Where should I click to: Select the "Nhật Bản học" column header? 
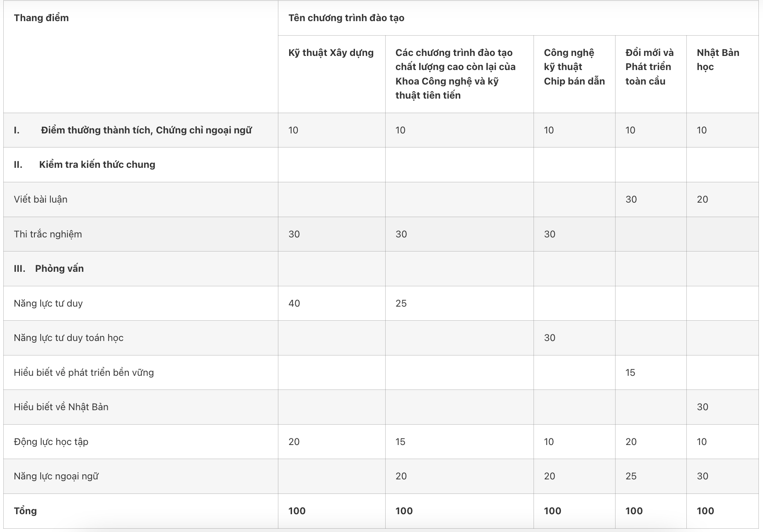pos(717,60)
